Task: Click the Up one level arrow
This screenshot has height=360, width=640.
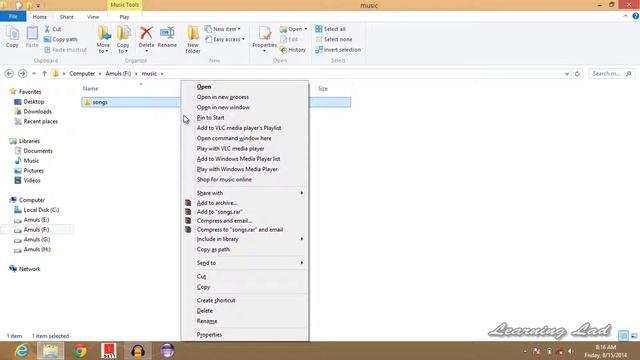Action: (x=44, y=73)
